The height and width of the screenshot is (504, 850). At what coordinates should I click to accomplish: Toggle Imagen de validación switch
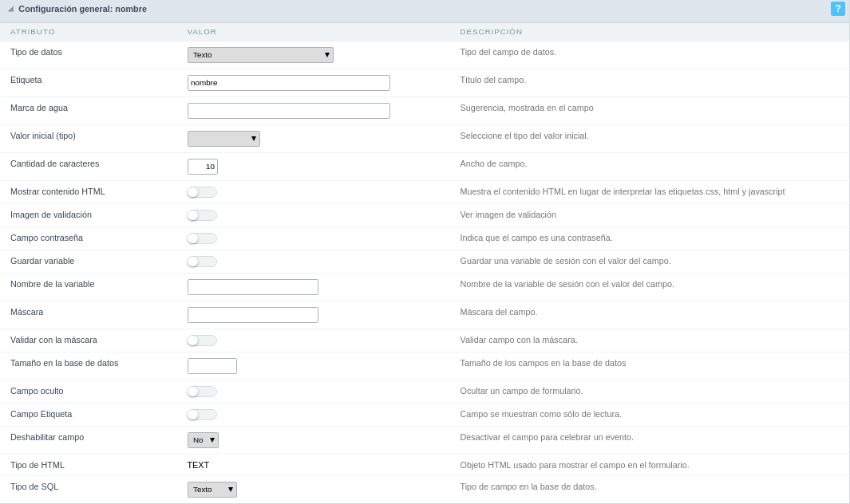point(202,215)
